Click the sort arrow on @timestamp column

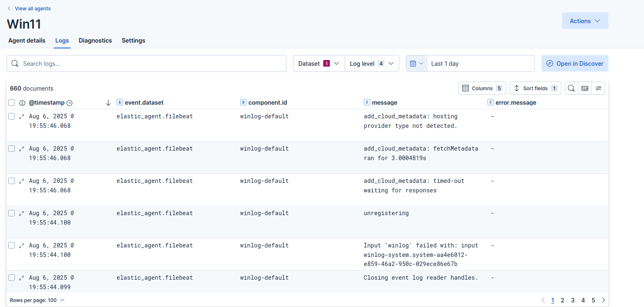click(108, 103)
